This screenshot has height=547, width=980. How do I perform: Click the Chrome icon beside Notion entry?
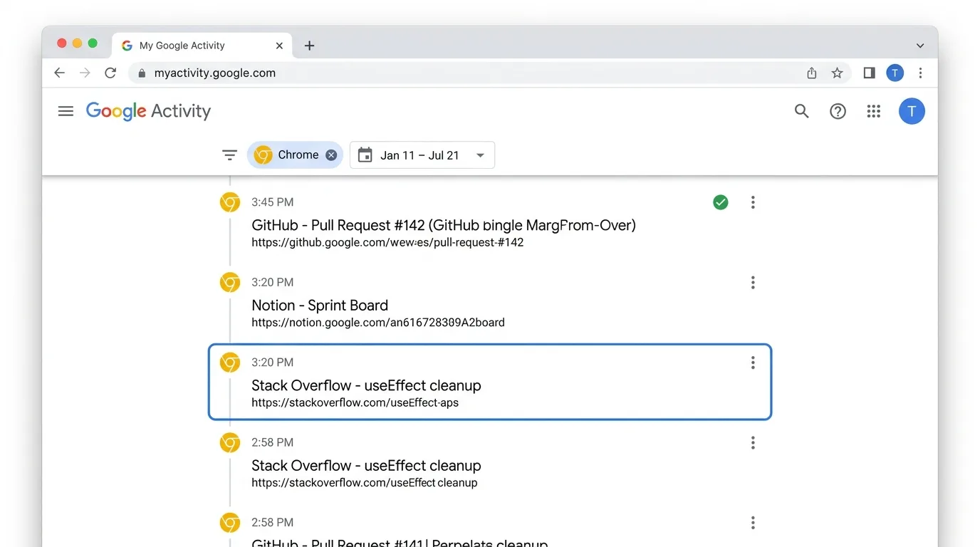pos(229,283)
